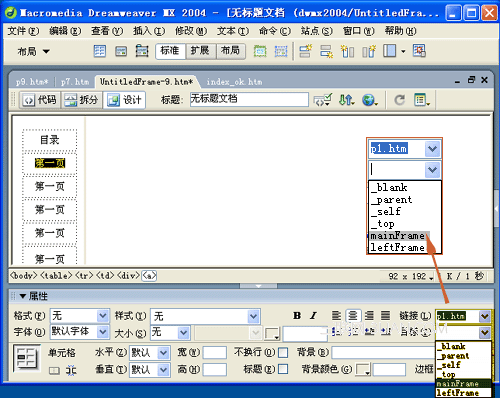
Task: Click the Refresh Design View icon
Action: pyautogui.click(x=399, y=100)
